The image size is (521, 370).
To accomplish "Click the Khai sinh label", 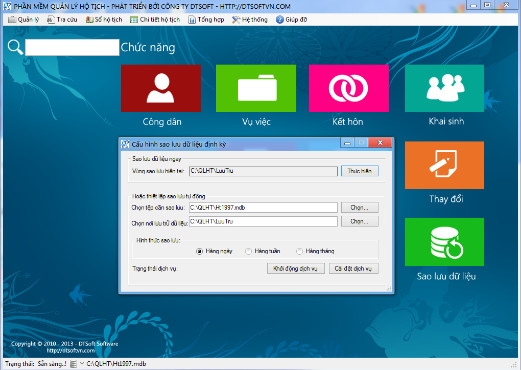I will [x=446, y=121].
